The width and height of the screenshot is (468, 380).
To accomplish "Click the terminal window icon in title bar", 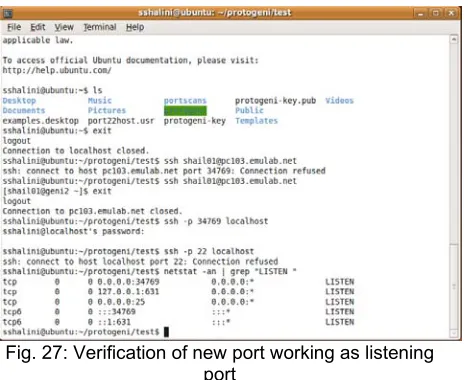I will (x=8, y=13).
